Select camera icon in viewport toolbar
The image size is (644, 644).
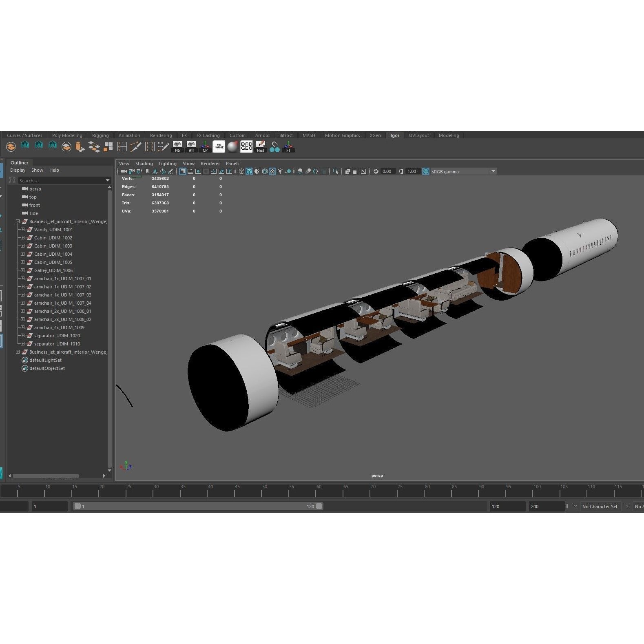point(123,171)
